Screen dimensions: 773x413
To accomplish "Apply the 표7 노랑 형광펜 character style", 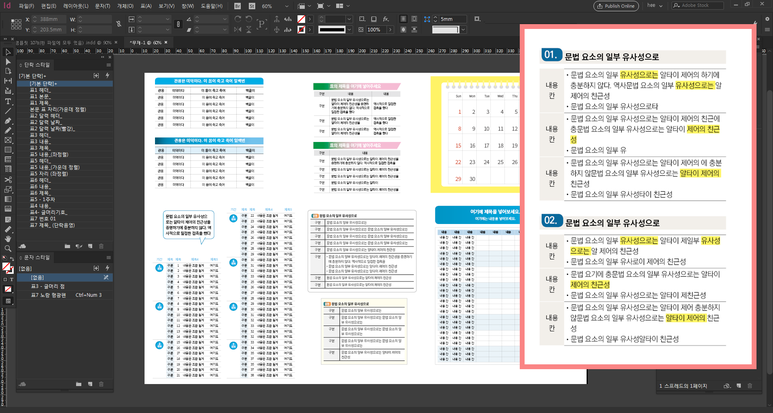I will tap(65, 295).
